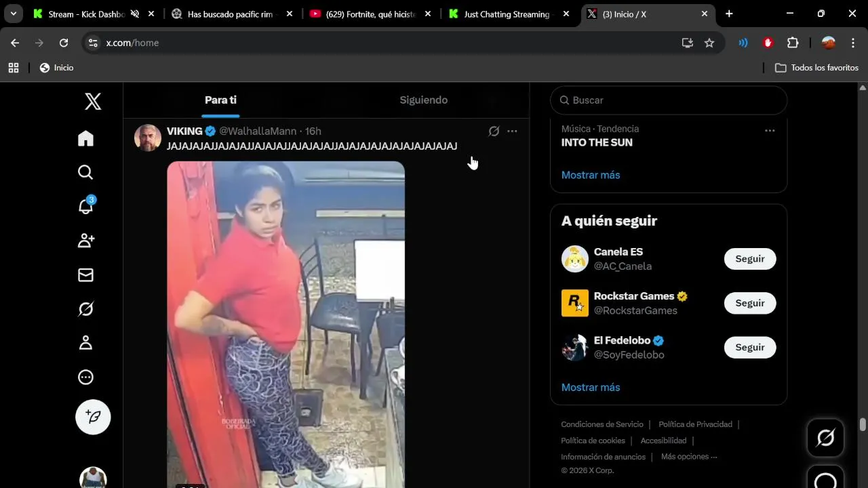Viewport: 868px width, 488px height.
Task: Open Grok icon in the sidebar
Action: tap(85, 309)
